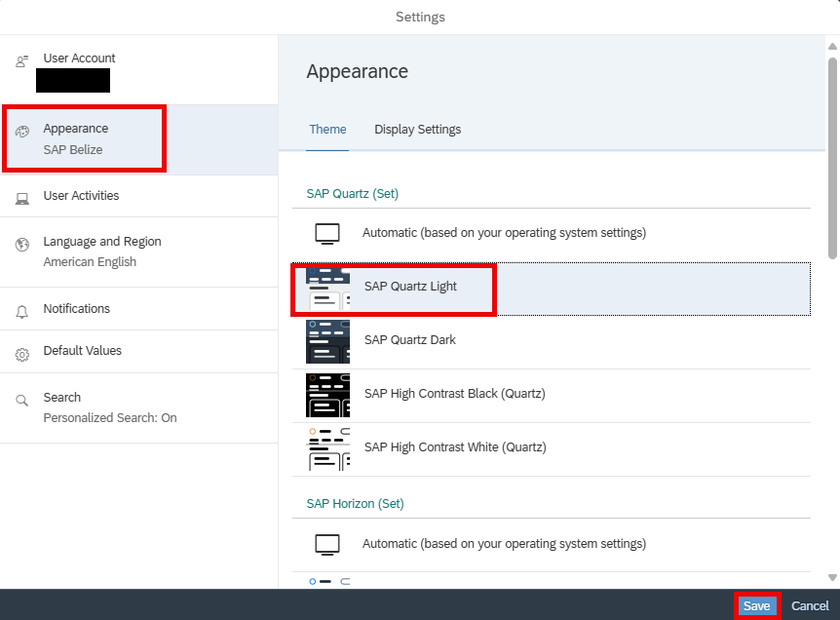Click the scroll down arrow of theme list
Image resolution: width=840 pixels, height=620 pixels.
[832, 578]
